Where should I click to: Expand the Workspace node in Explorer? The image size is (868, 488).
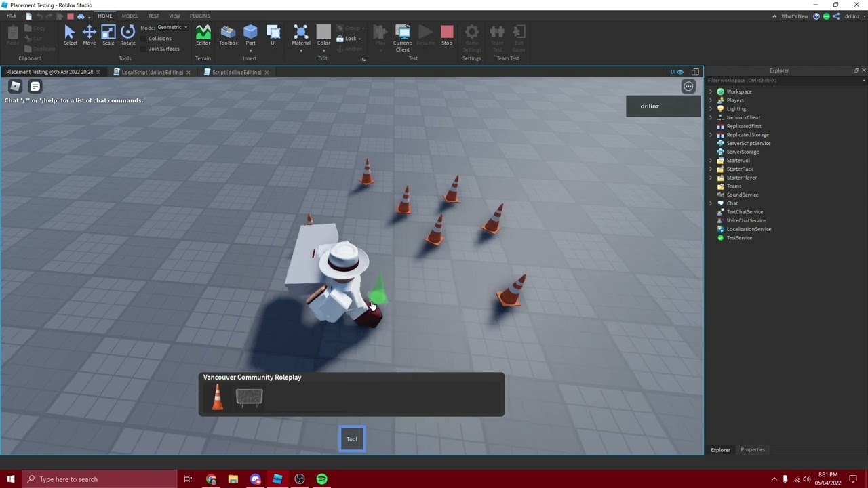[x=711, y=91]
